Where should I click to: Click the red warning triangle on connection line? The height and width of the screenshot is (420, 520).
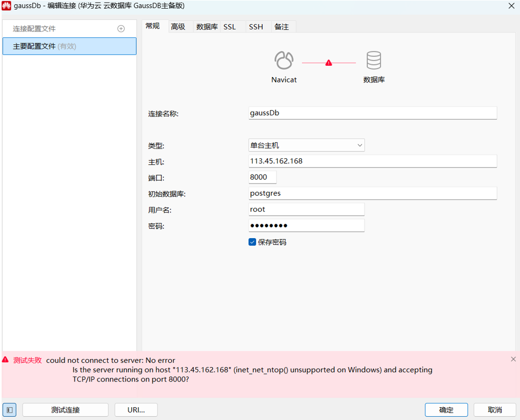click(329, 63)
